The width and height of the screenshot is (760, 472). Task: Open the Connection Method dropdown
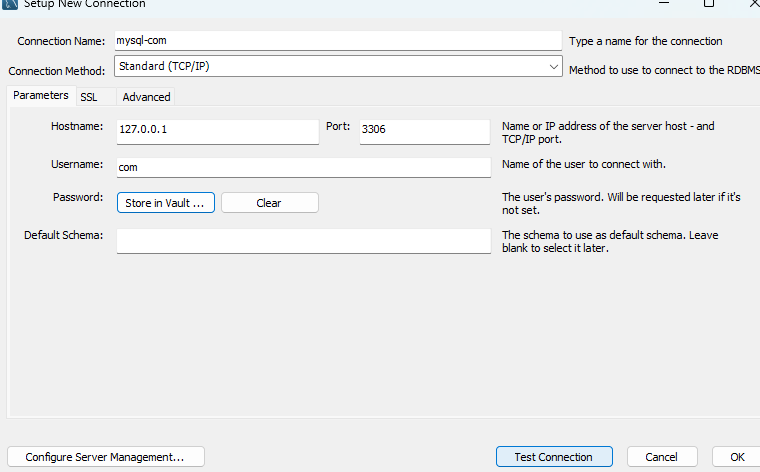click(338, 66)
